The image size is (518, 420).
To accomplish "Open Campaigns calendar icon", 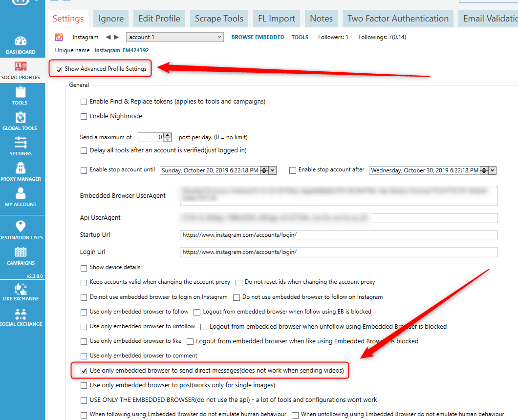I will [x=21, y=252].
